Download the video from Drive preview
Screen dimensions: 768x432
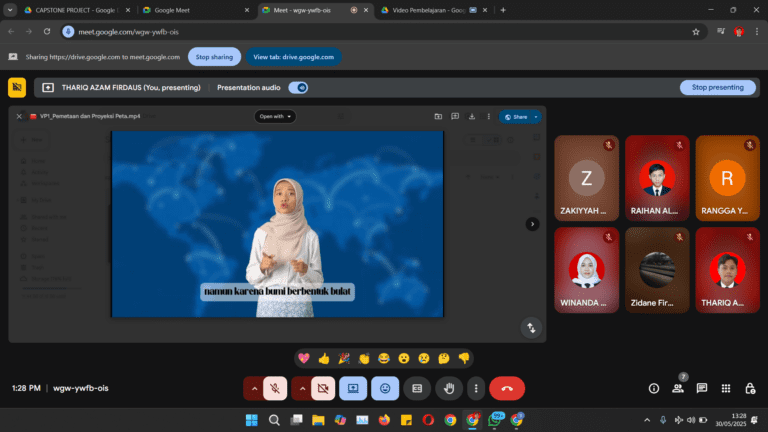click(472, 117)
